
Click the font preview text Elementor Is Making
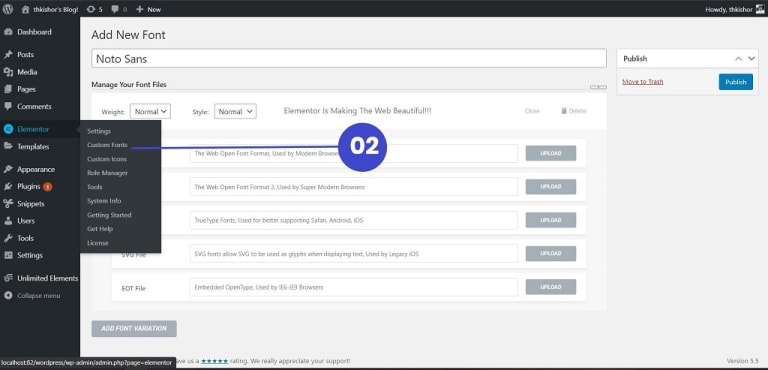coord(358,111)
